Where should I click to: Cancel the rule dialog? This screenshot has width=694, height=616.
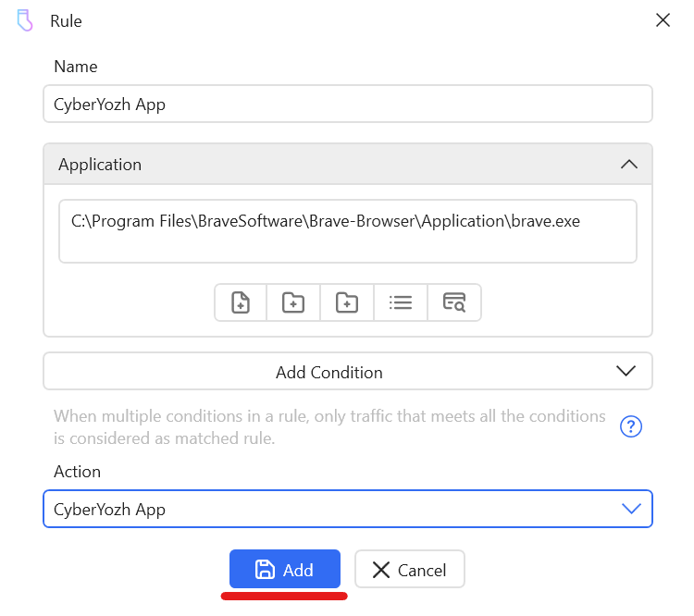pos(409,570)
